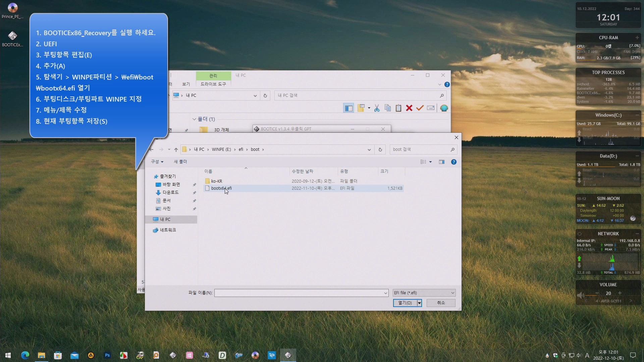Click the Copy icon in 내 PC toolbar

click(x=387, y=108)
